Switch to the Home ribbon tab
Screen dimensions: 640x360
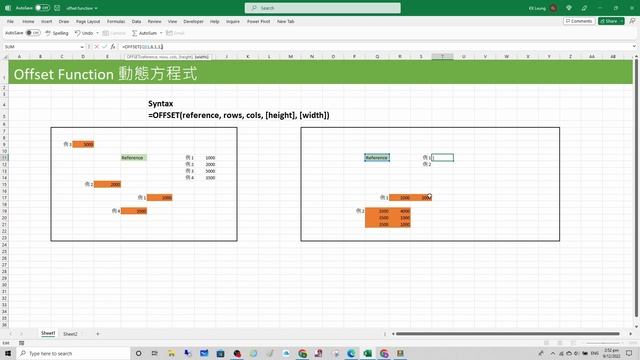coord(28,21)
